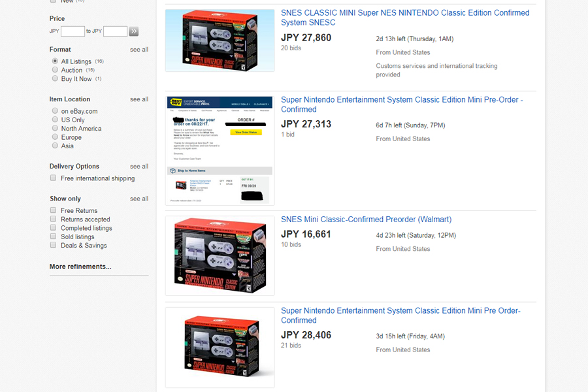This screenshot has height=392, width=588.
Task: Choose the on eBay.com item location
Action: [x=55, y=110]
